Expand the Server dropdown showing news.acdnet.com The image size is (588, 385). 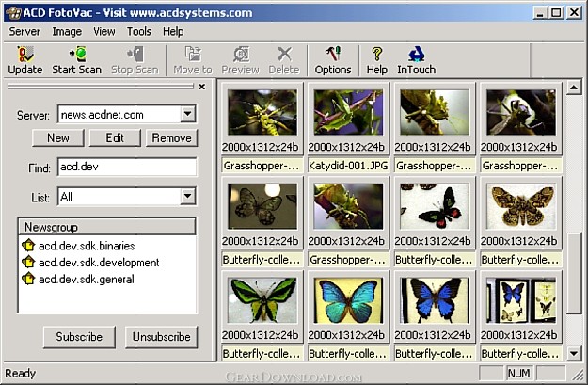coord(187,114)
